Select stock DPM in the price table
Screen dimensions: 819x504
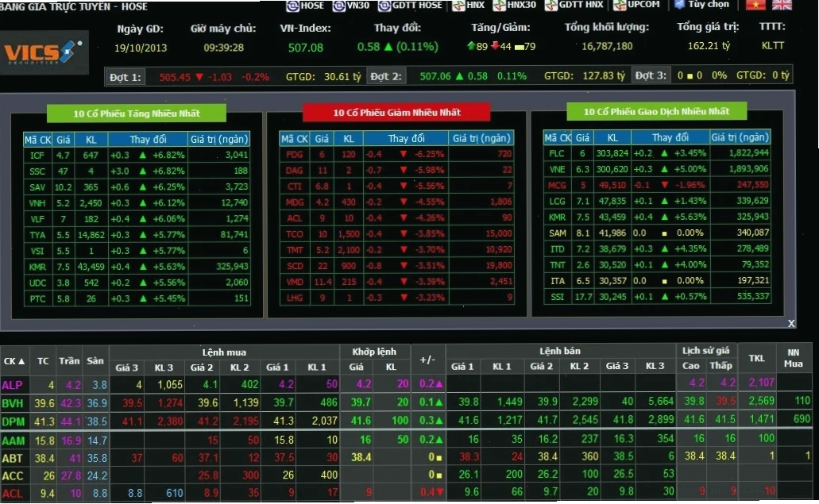(13, 421)
